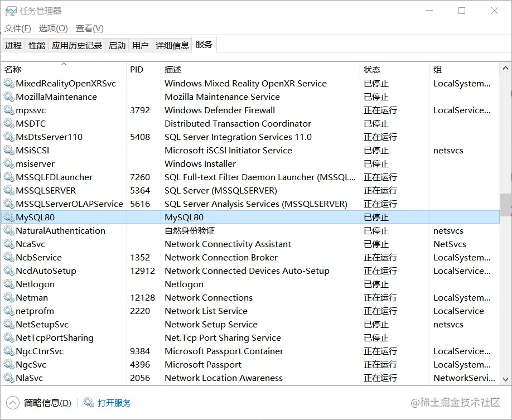Screen dimensions: 512x420
Task: Sort by the 状态 column header
Action: pos(395,69)
